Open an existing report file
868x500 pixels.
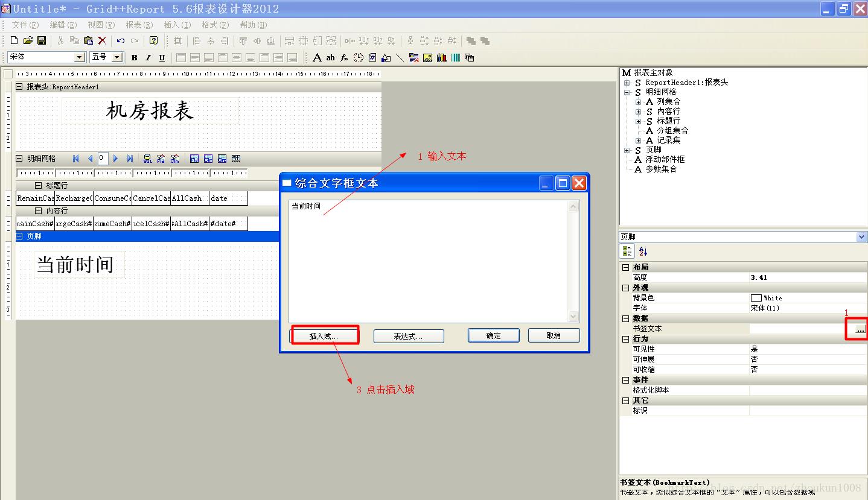tap(28, 40)
